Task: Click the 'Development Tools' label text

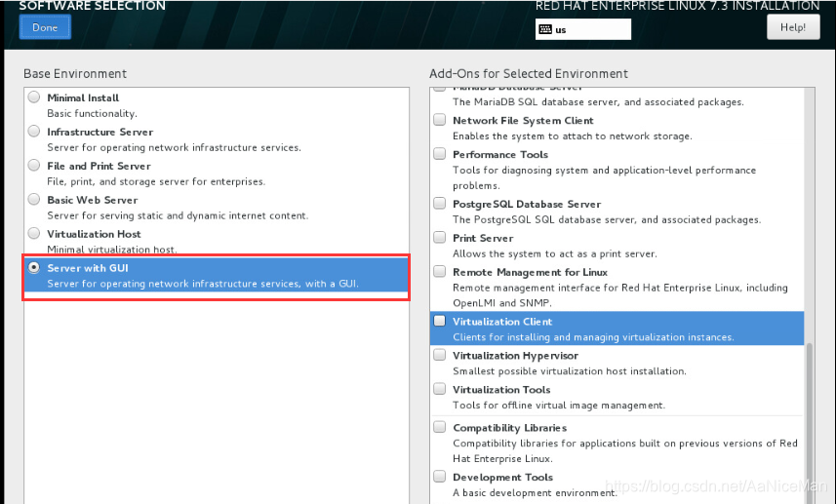Action: (502, 478)
